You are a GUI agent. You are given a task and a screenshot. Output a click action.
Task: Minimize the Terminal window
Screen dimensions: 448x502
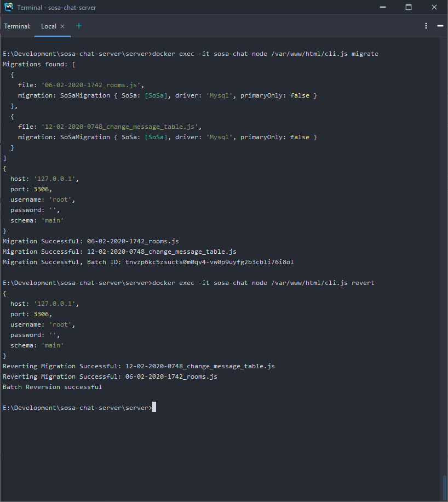pos(383,7)
